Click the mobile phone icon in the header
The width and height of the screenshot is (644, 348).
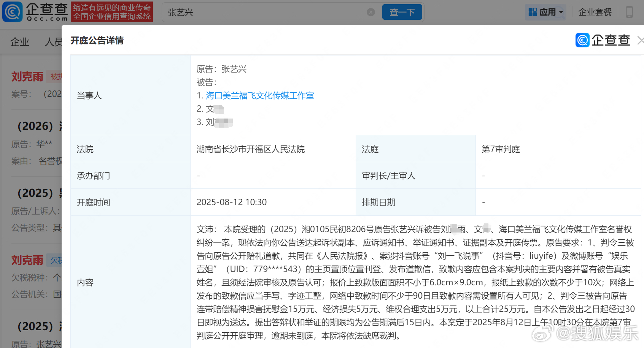point(629,12)
